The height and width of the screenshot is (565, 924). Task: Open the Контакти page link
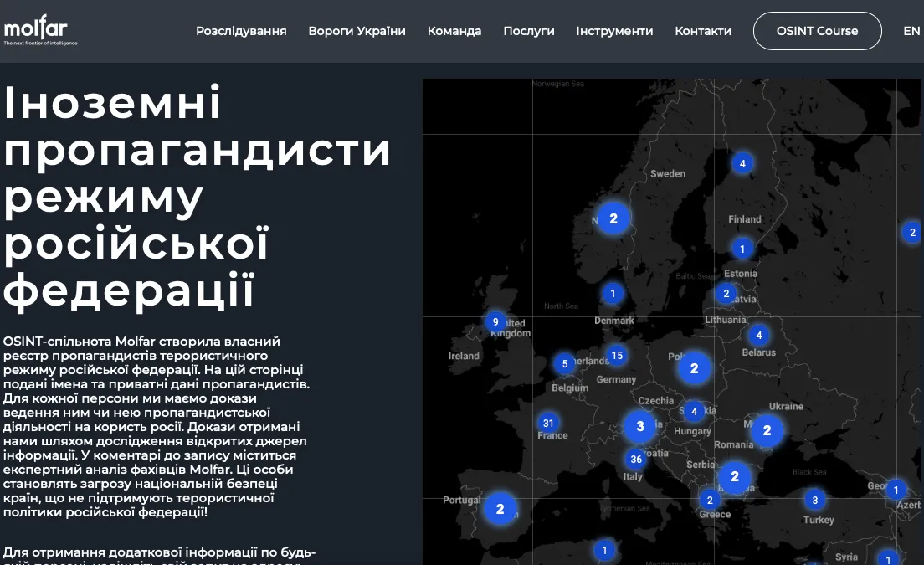point(703,31)
